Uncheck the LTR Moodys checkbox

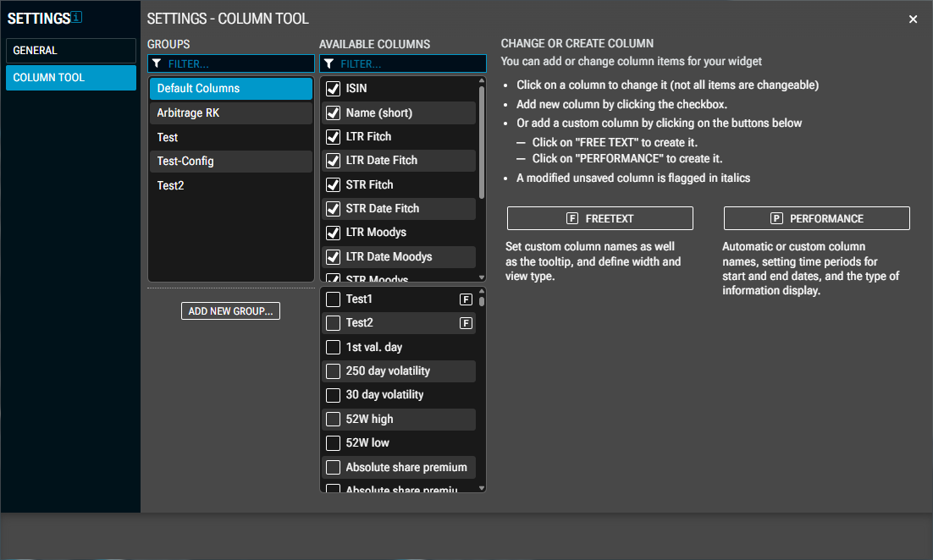pyautogui.click(x=334, y=233)
